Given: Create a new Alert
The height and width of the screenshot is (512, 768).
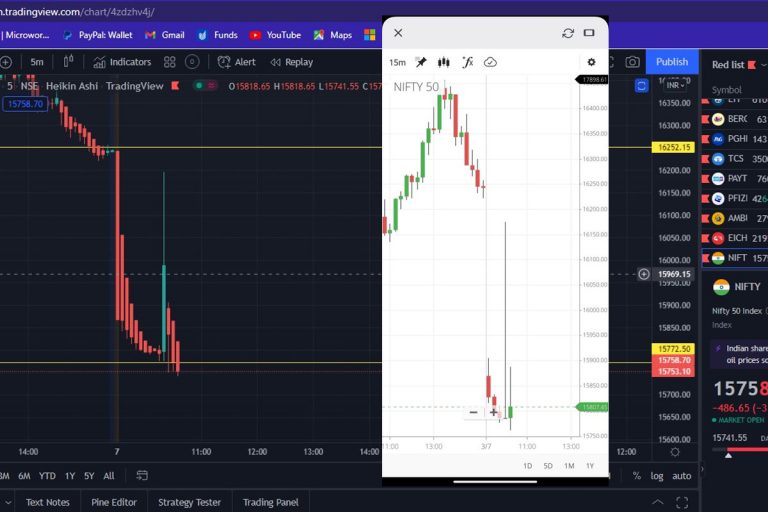Looking at the screenshot, I should point(237,62).
